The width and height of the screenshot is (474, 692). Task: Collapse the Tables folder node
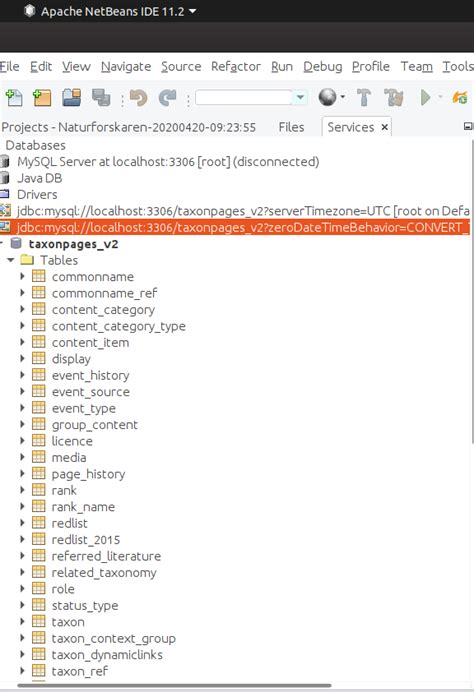[x=11, y=260]
